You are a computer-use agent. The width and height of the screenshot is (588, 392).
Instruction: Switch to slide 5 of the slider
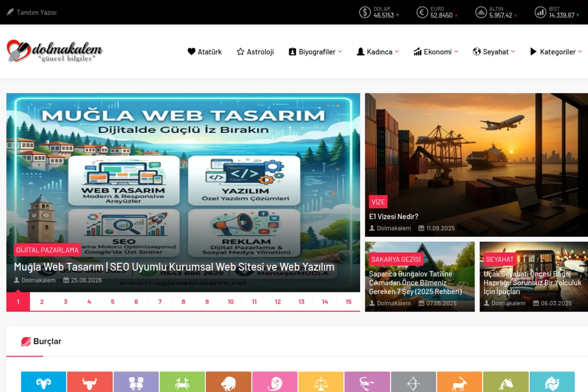[113, 302]
